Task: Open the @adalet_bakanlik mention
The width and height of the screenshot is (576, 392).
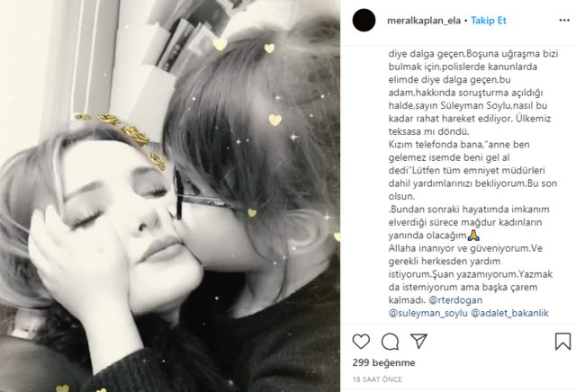Action: pos(509,313)
